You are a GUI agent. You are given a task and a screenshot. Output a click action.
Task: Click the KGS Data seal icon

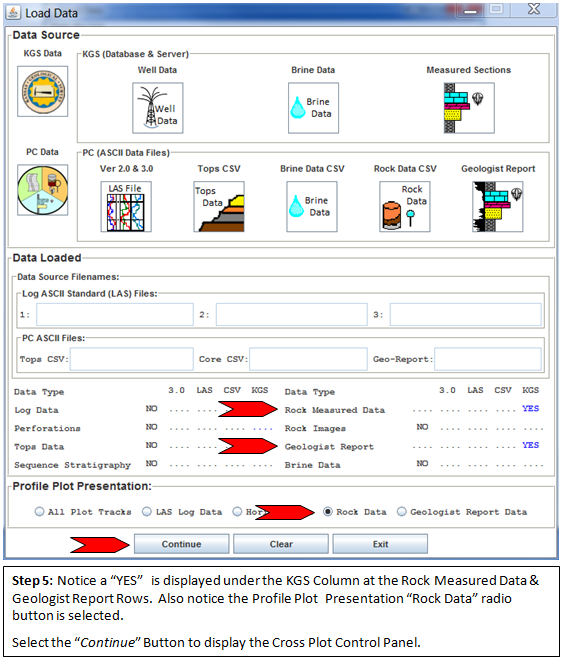coord(43,92)
